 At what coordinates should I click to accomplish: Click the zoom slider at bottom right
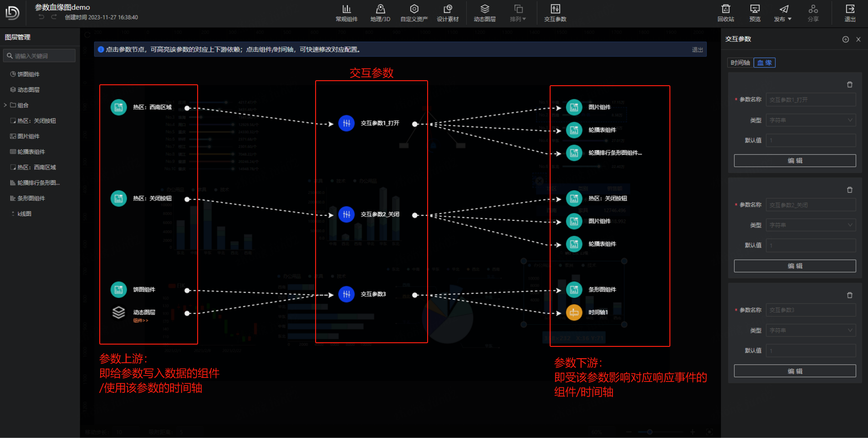650,432
